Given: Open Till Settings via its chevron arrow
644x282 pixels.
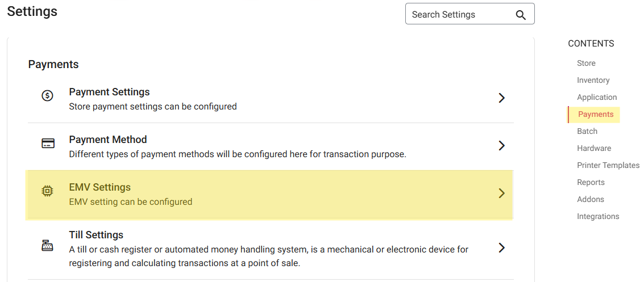Looking at the screenshot, I should point(501,248).
